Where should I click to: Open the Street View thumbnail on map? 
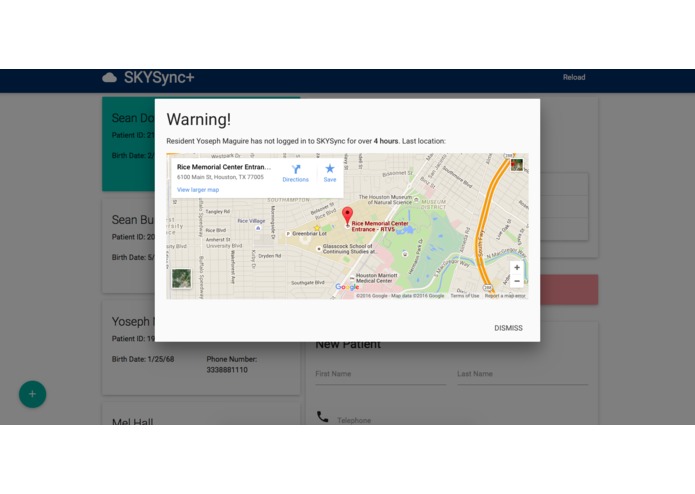[x=517, y=165]
